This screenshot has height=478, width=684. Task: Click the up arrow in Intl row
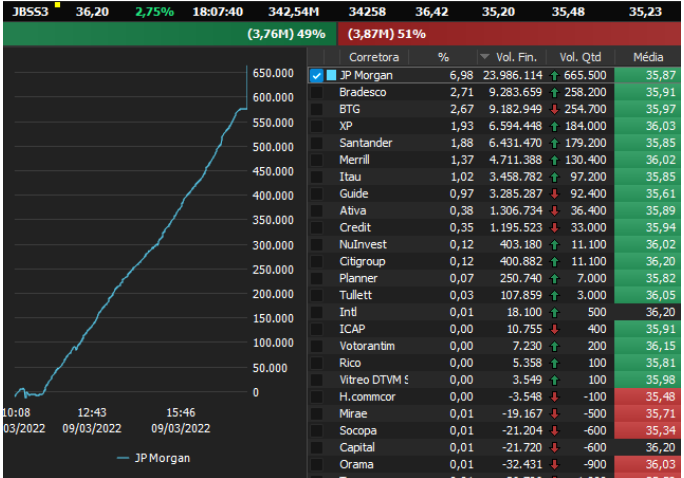click(554, 313)
